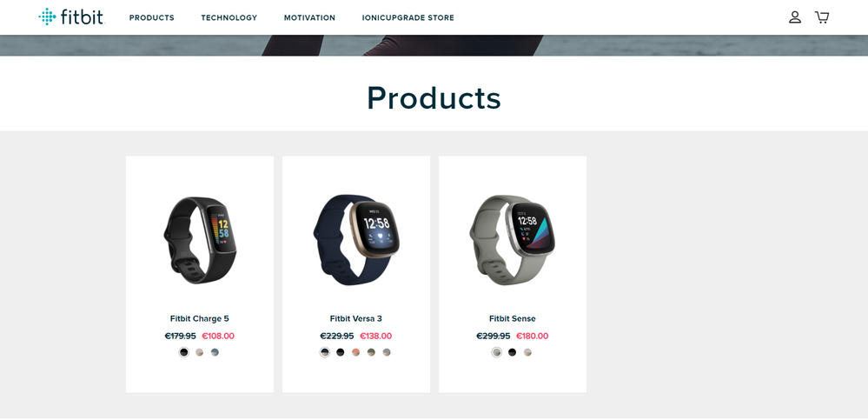Open the shopping cart icon
This screenshot has width=868, height=420.
[x=822, y=17]
